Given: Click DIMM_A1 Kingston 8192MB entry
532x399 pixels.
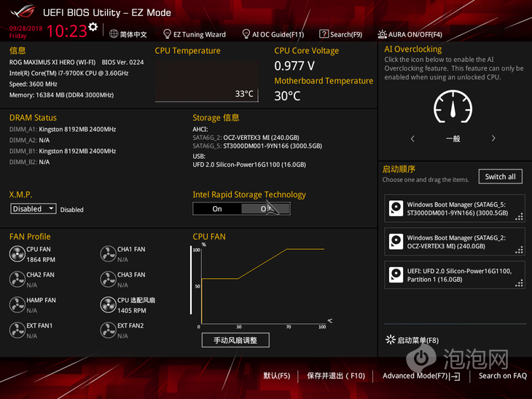Looking at the screenshot, I should [63, 129].
